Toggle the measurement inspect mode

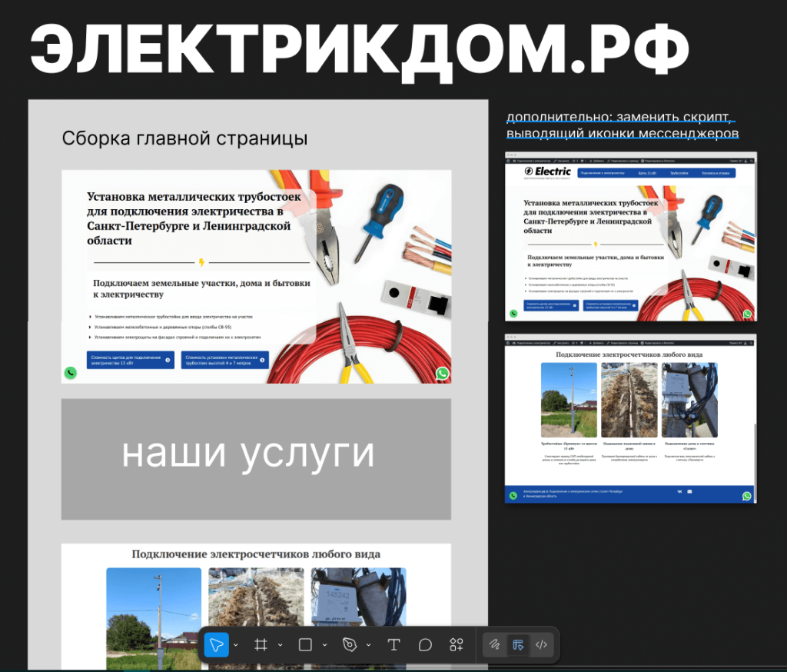(x=517, y=645)
